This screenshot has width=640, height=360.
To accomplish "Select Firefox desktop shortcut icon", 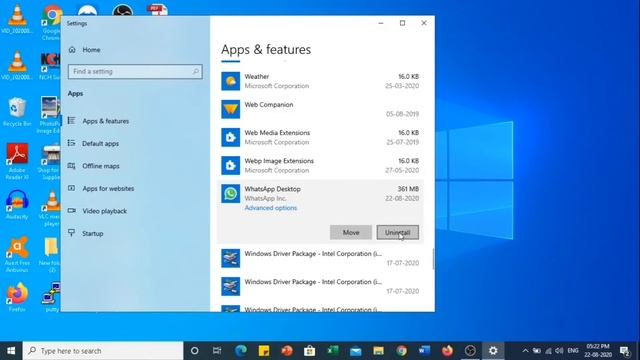I will pos(17,297).
